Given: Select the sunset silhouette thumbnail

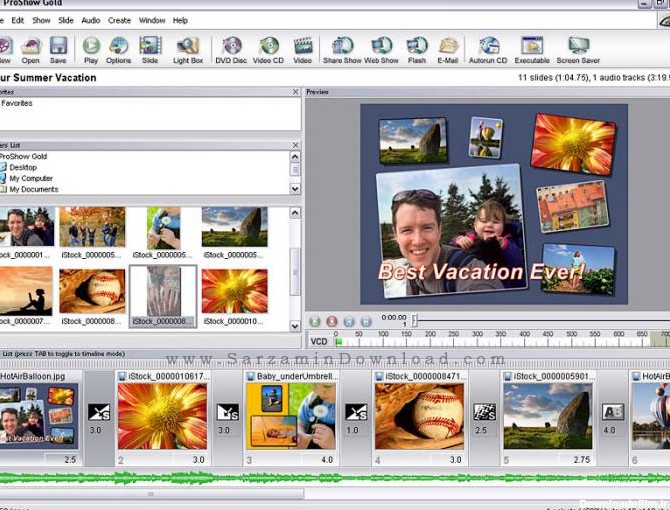Looking at the screenshot, I should tap(26, 291).
